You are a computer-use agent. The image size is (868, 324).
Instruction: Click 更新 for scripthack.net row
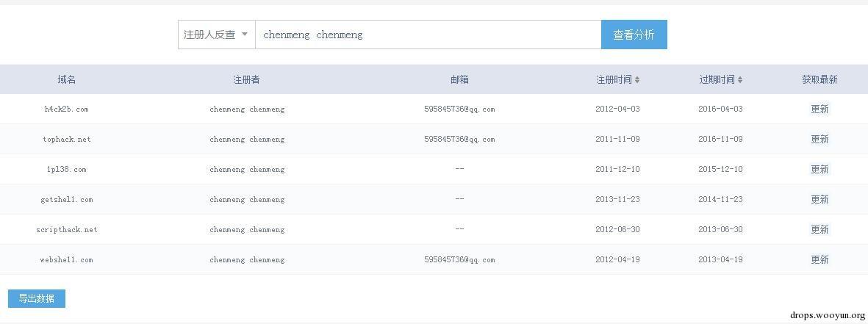point(819,229)
